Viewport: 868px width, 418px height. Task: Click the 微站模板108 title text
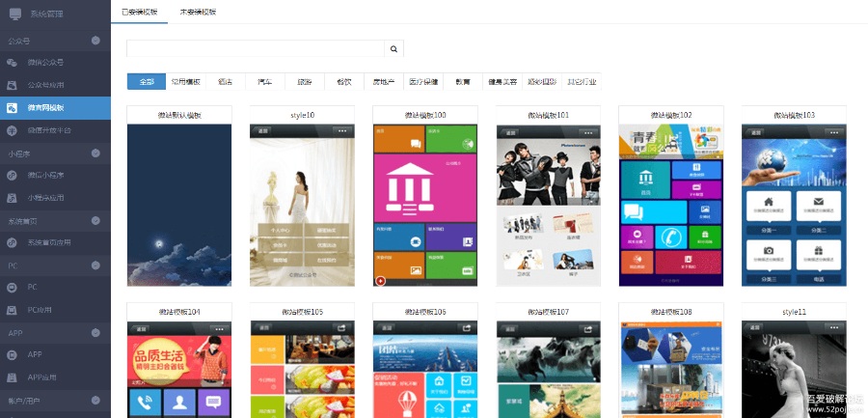click(671, 312)
